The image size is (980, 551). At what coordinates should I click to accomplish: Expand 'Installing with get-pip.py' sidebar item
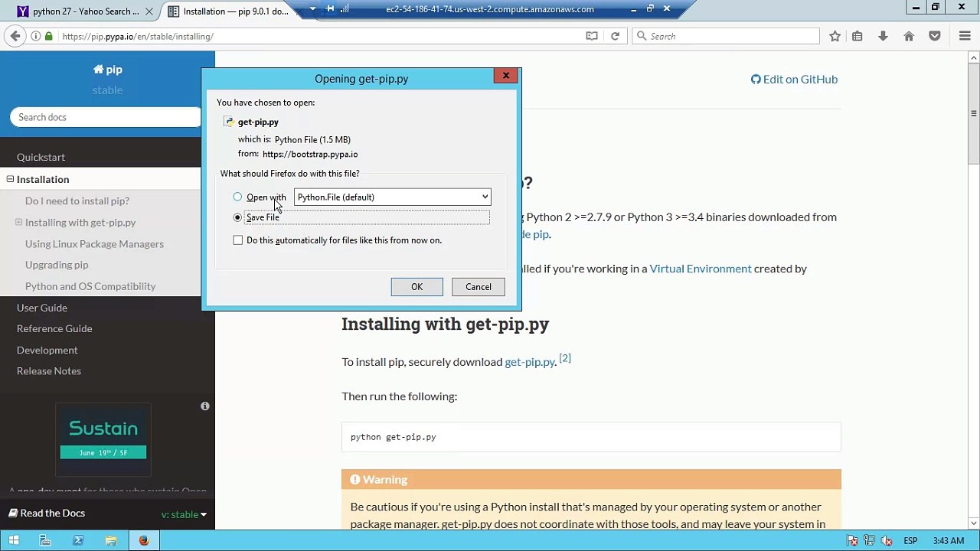pyautogui.click(x=18, y=222)
